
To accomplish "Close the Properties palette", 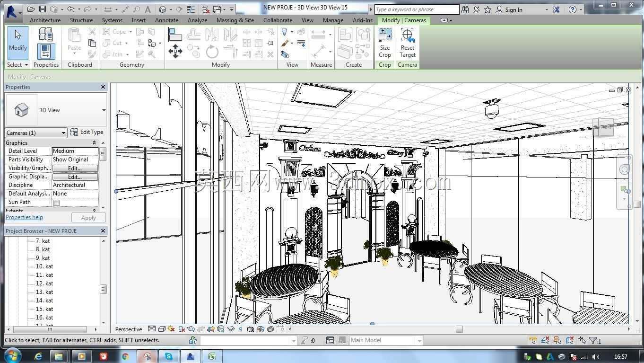I will [103, 87].
